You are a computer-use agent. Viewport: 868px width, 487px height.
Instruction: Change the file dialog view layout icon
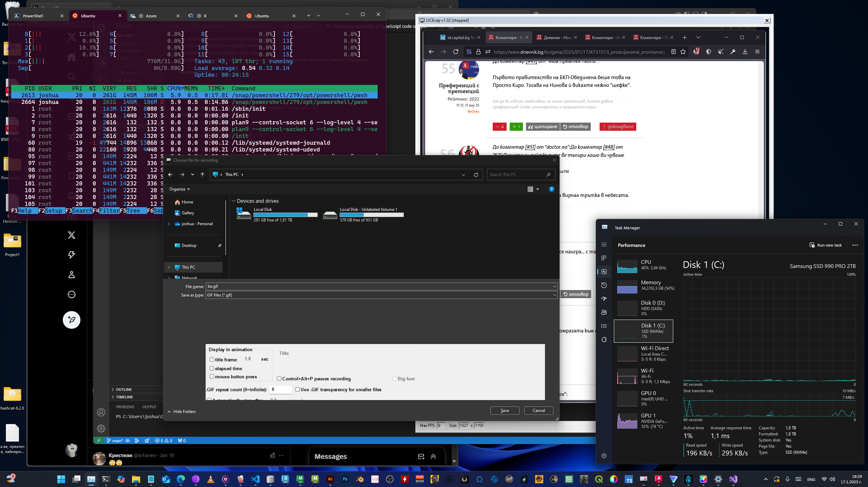pyautogui.click(x=530, y=189)
